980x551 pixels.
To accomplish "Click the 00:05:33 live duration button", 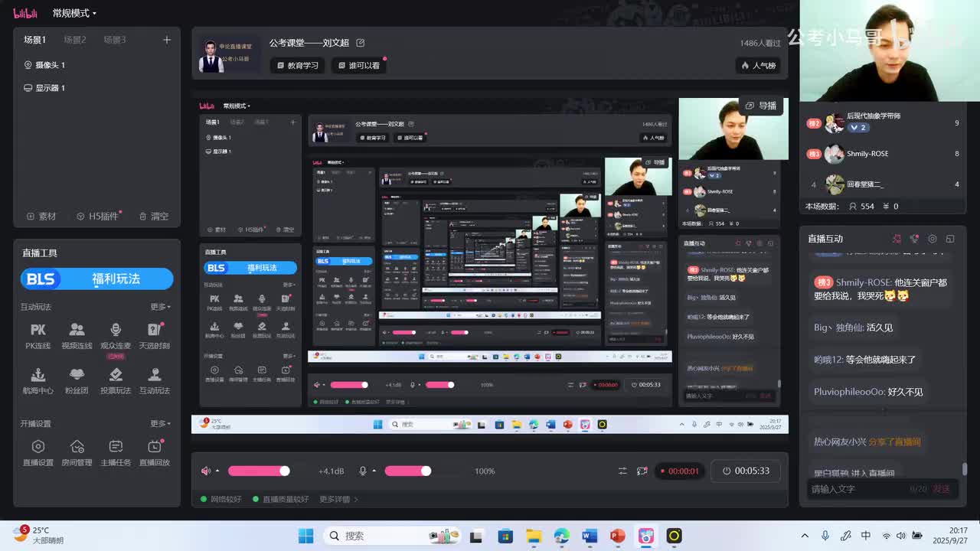I will click(746, 471).
